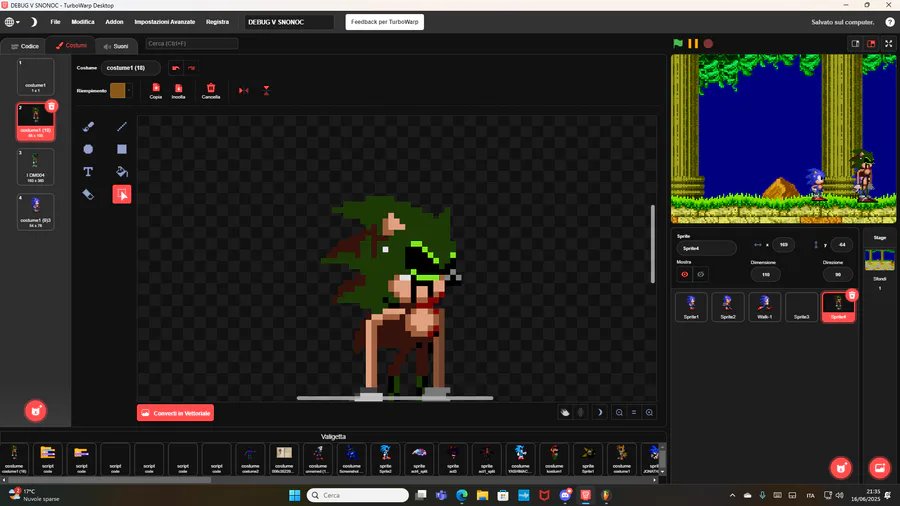The image size is (900, 506).
Task: Toggle dark mode moon in menu bar
Action: point(34,22)
